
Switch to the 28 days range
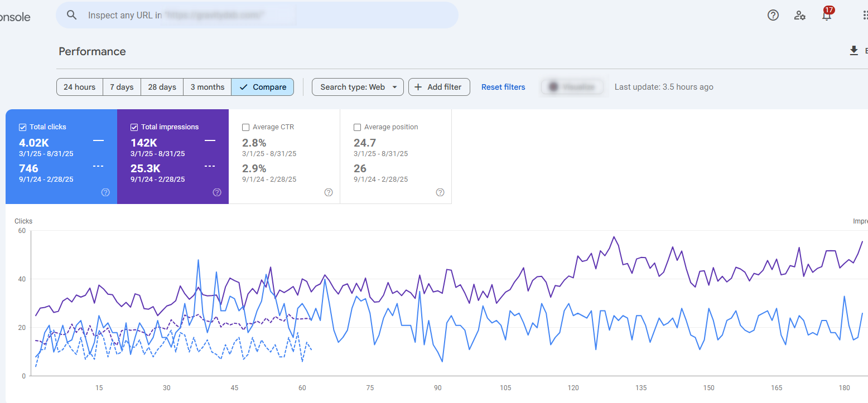[x=162, y=87]
